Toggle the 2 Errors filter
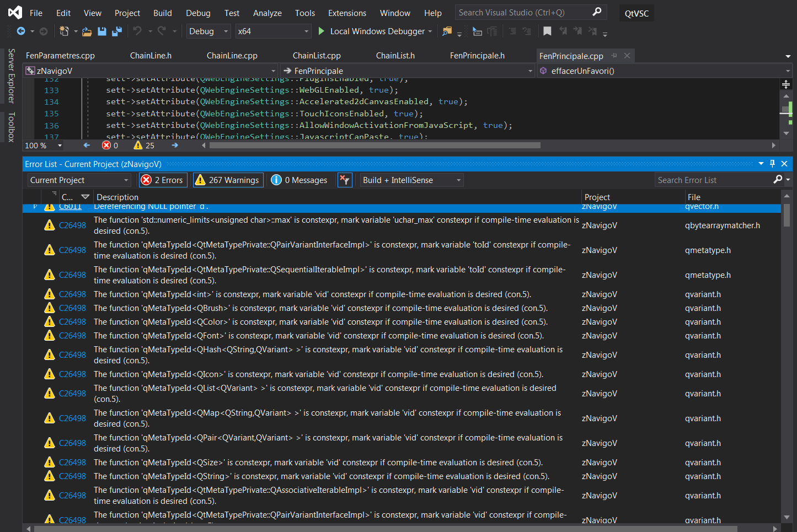 point(162,180)
